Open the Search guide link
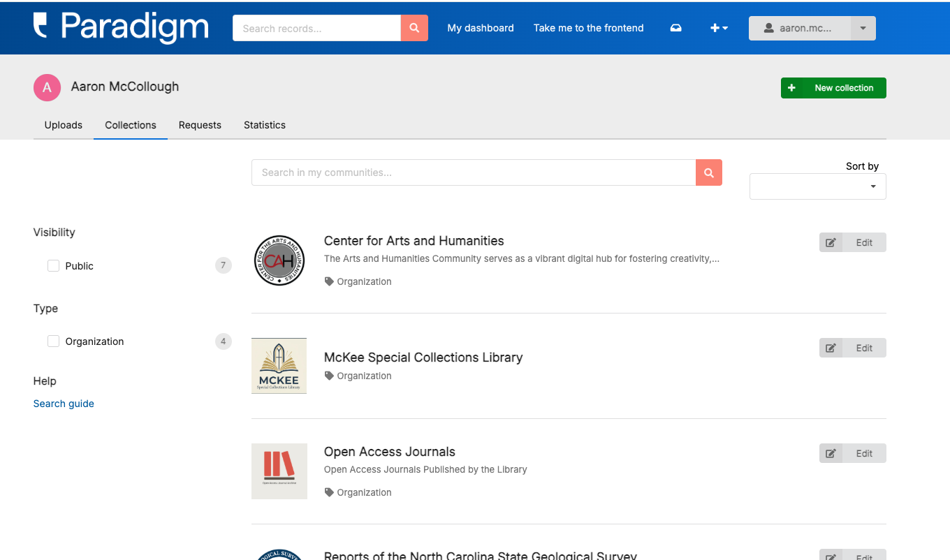Viewport: 950px width, 560px height. (x=64, y=404)
